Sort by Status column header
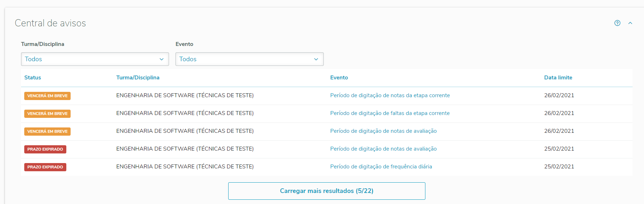Screen dimensions: 644x204 click(x=32, y=78)
